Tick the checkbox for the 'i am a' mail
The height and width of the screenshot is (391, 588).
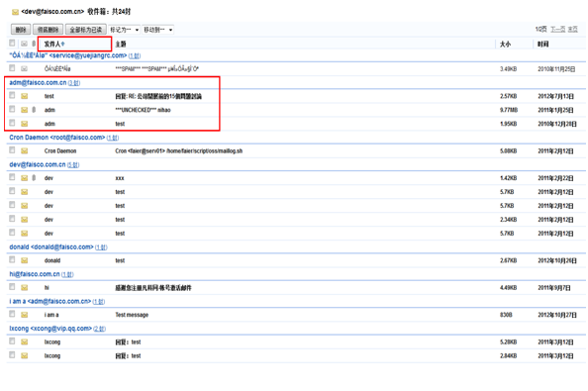pos(12,314)
